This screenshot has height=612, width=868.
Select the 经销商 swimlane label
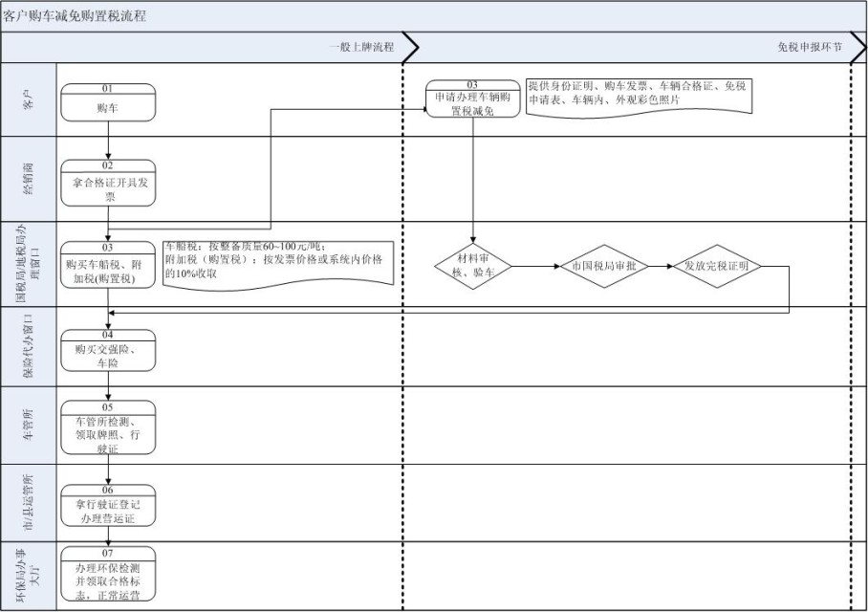click(x=28, y=178)
